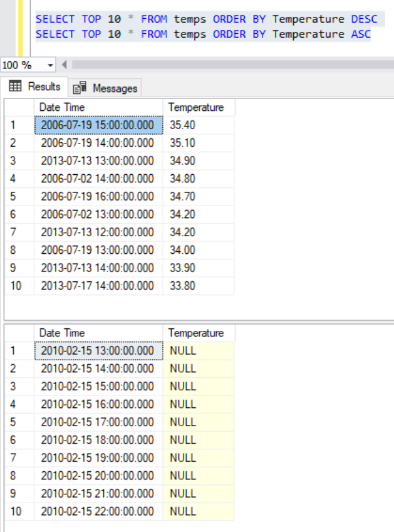Select cell 2013-07-13 14:00:00.000
This screenshot has width=394, height=532.
pos(98,268)
